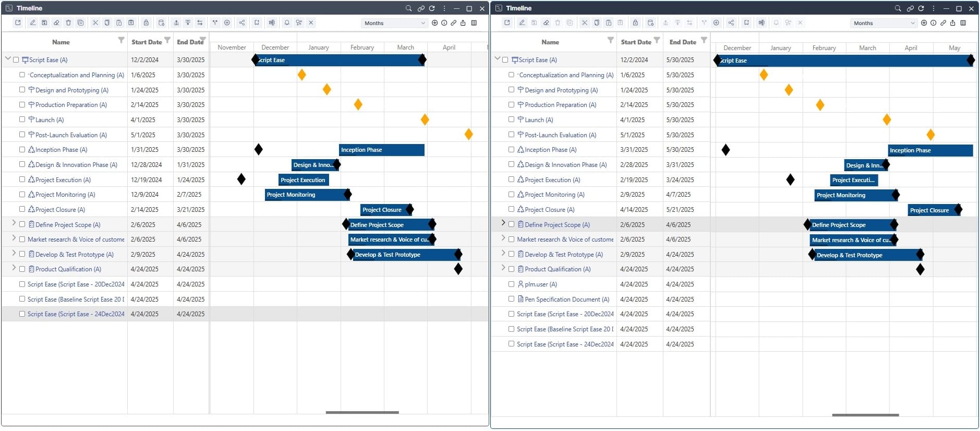The width and height of the screenshot is (980, 431).
Task: Open the kebab menu in left Timeline title bar
Action: click(444, 8)
